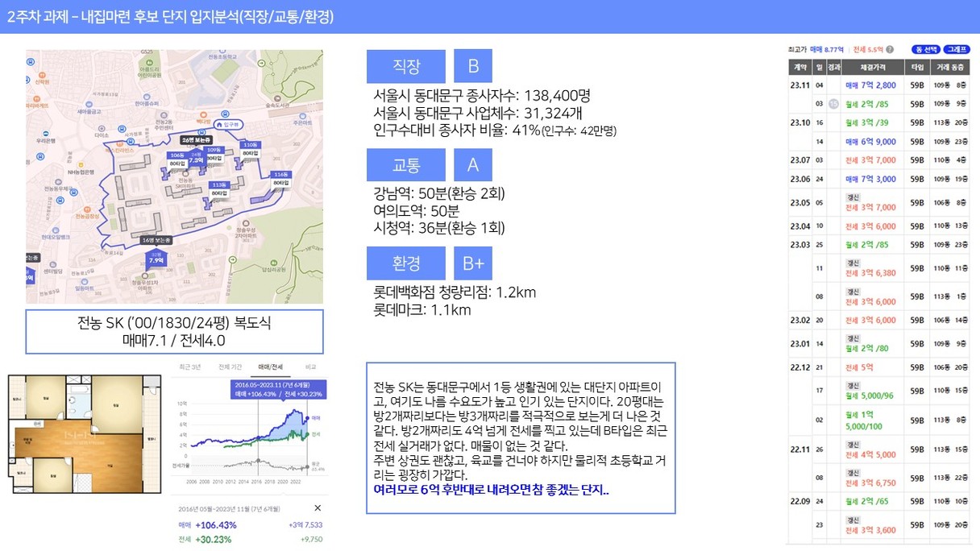Screen dimensions: 980x551
Task: Click the 전세 3억 6,380 transaction entry
Action: 870,273
